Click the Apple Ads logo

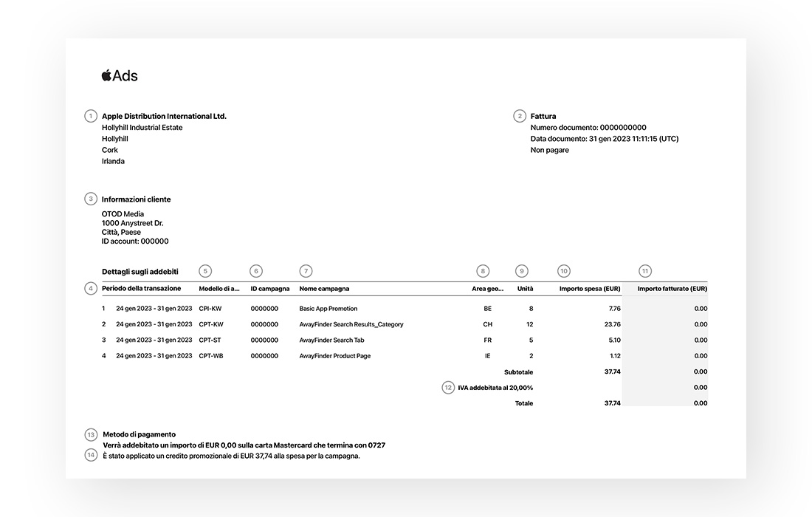[x=120, y=75]
